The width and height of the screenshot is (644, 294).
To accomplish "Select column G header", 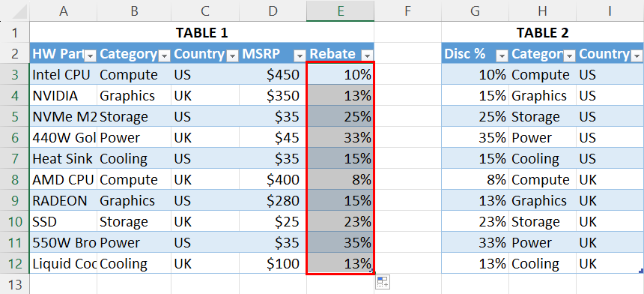I will point(476,11).
